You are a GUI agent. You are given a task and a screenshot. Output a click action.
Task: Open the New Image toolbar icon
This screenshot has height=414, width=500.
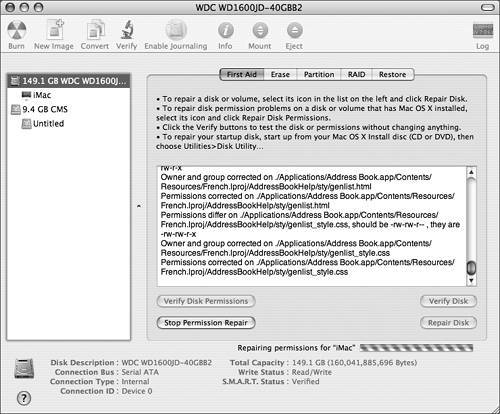(55, 30)
